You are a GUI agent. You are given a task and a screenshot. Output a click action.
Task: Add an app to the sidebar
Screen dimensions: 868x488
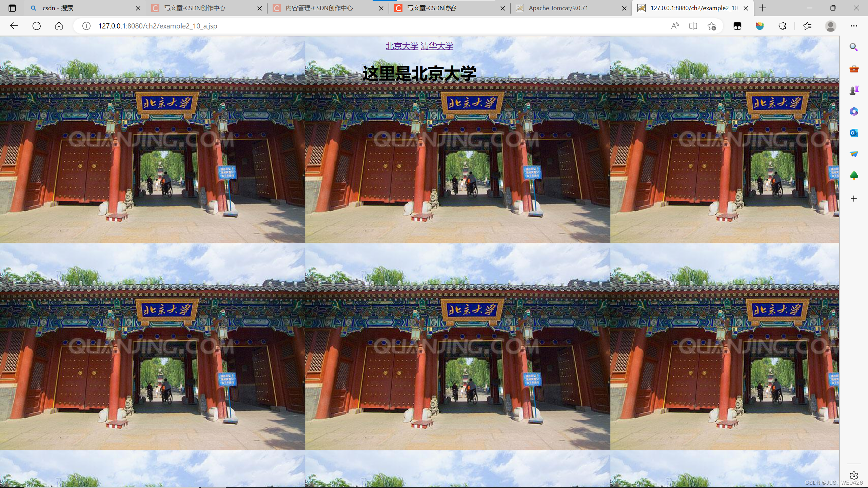pyautogui.click(x=854, y=199)
